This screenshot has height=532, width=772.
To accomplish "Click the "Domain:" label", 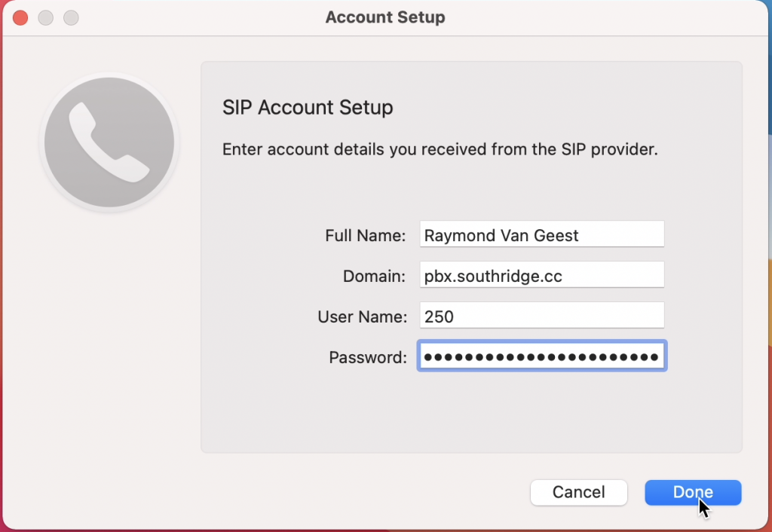I will click(375, 277).
